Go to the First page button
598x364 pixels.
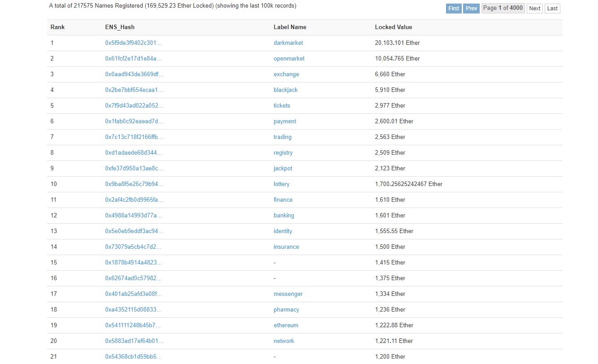coord(454,9)
